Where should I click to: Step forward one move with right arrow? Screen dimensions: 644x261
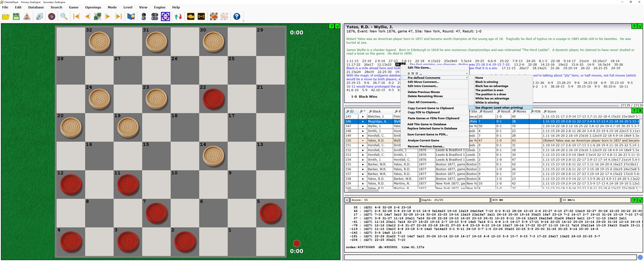[x=108, y=17]
